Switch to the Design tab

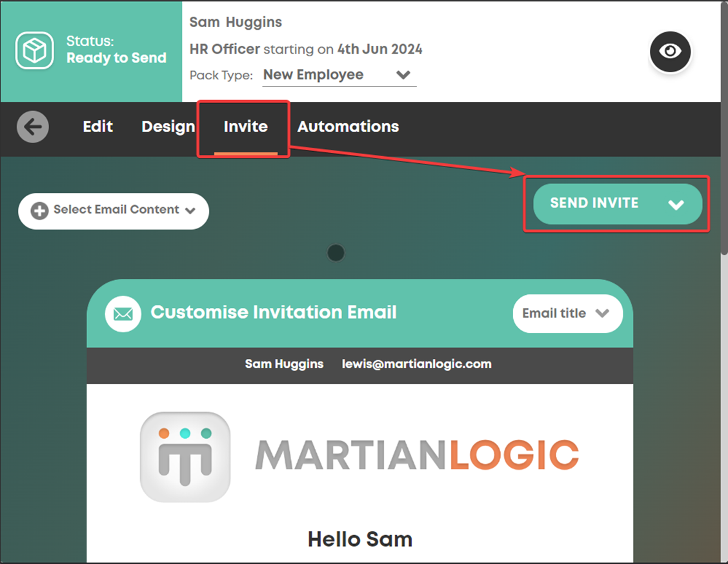(168, 126)
